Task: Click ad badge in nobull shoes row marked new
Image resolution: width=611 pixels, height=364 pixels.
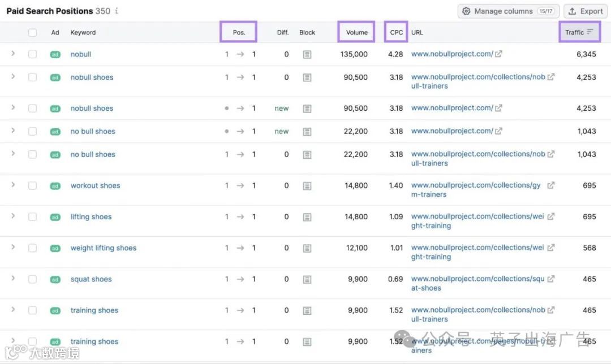Action: (x=55, y=109)
